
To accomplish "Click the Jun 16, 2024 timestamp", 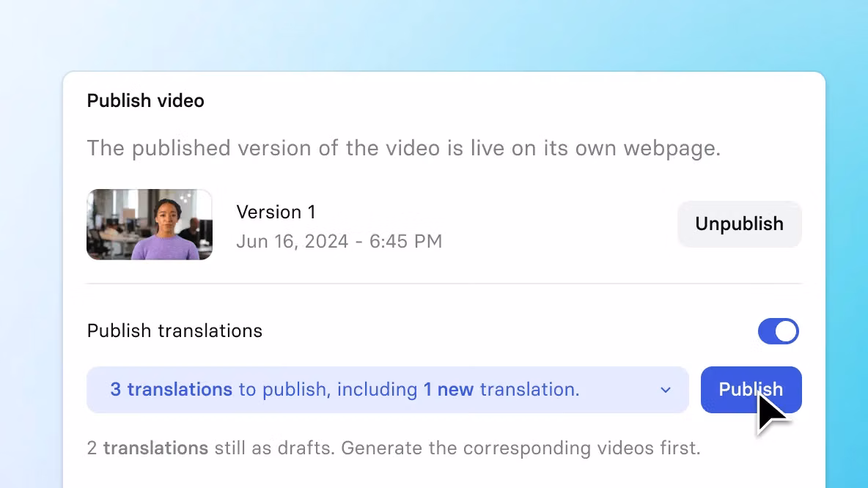I will pyautogui.click(x=339, y=241).
